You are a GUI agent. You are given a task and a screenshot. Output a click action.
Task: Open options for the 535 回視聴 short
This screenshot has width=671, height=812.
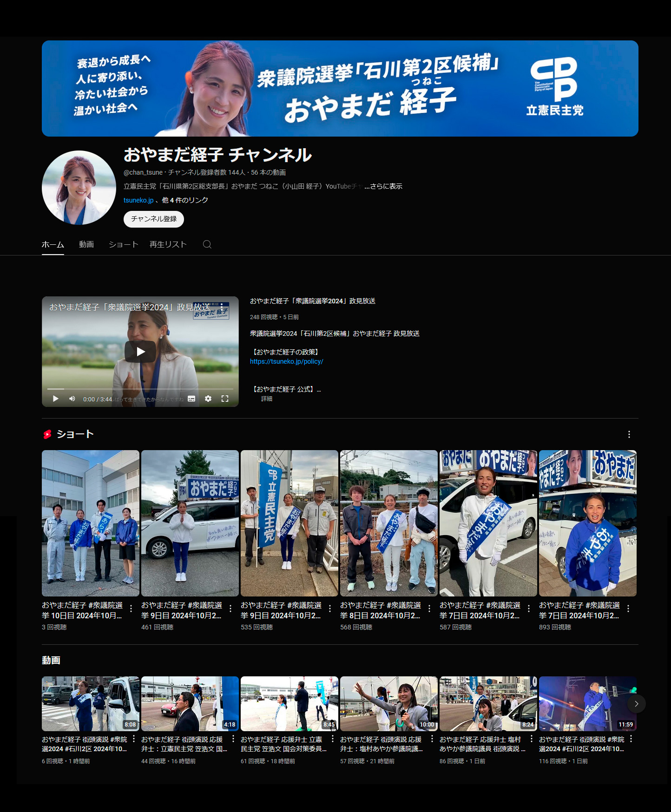point(330,608)
